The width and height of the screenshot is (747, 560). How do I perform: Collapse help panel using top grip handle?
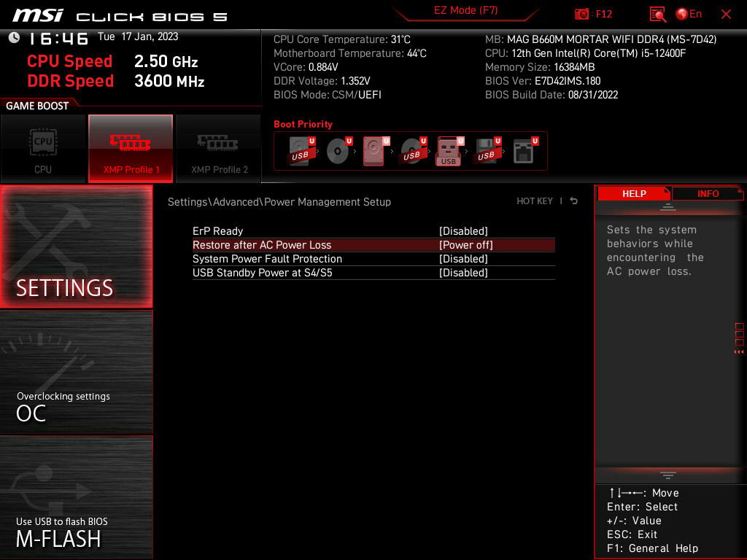pos(668,207)
